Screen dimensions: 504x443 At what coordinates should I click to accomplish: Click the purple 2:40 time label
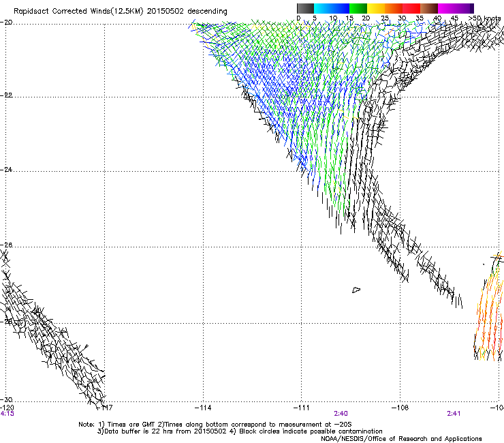click(x=341, y=414)
